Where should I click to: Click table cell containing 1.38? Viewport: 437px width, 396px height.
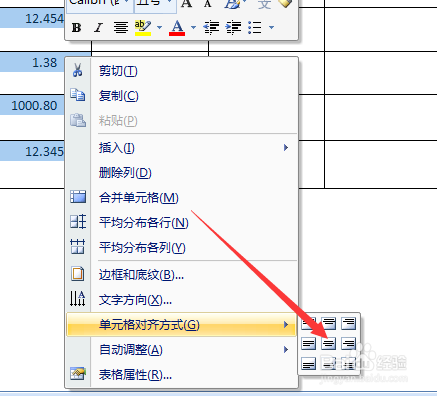(x=32, y=73)
